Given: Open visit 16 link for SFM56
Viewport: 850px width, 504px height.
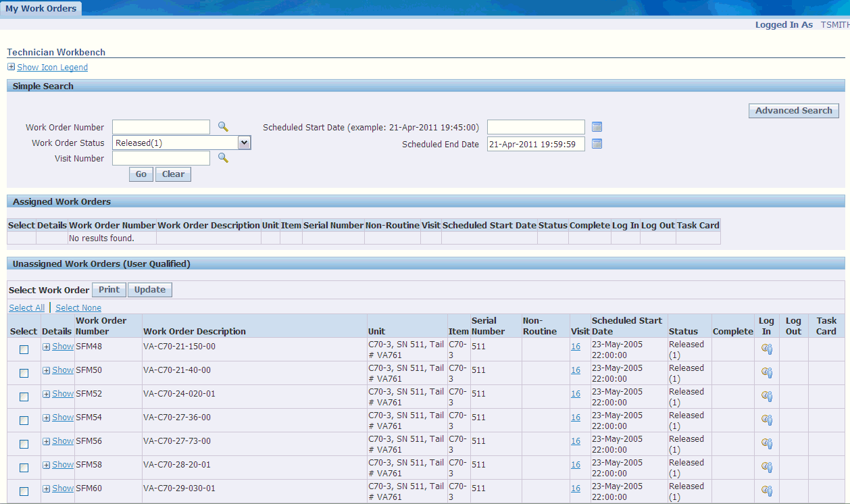Looking at the screenshot, I should [576, 441].
